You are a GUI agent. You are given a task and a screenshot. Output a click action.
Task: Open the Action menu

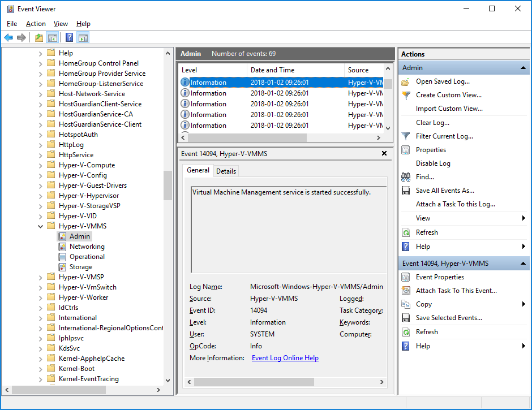click(36, 24)
